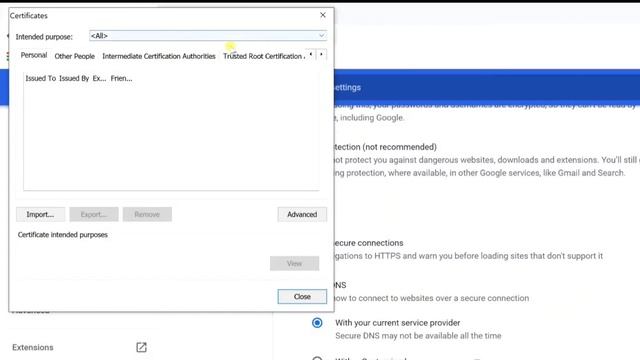Sort by the Ex... column header
This screenshot has height=360, width=640.
point(99,78)
